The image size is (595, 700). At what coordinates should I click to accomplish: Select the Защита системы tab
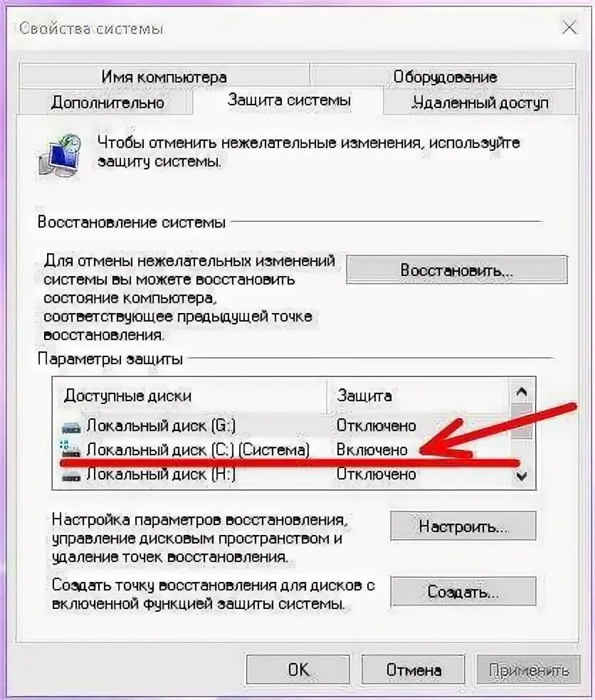point(288,100)
